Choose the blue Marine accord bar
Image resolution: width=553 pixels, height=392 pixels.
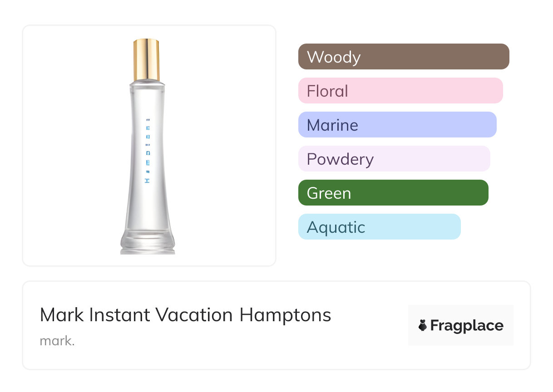(397, 125)
